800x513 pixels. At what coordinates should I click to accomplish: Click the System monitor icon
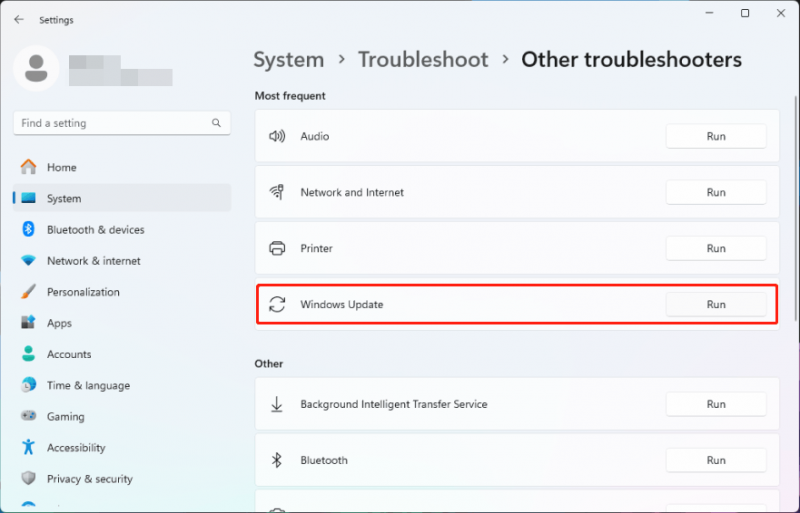point(29,198)
